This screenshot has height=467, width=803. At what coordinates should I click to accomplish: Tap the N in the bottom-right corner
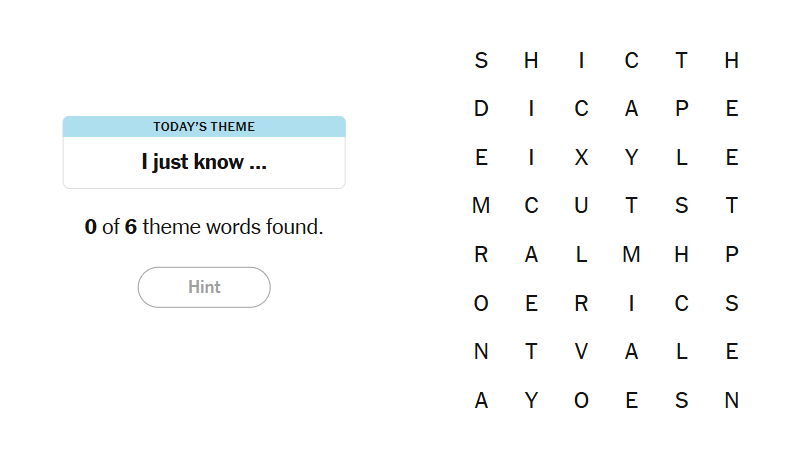coord(731,401)
